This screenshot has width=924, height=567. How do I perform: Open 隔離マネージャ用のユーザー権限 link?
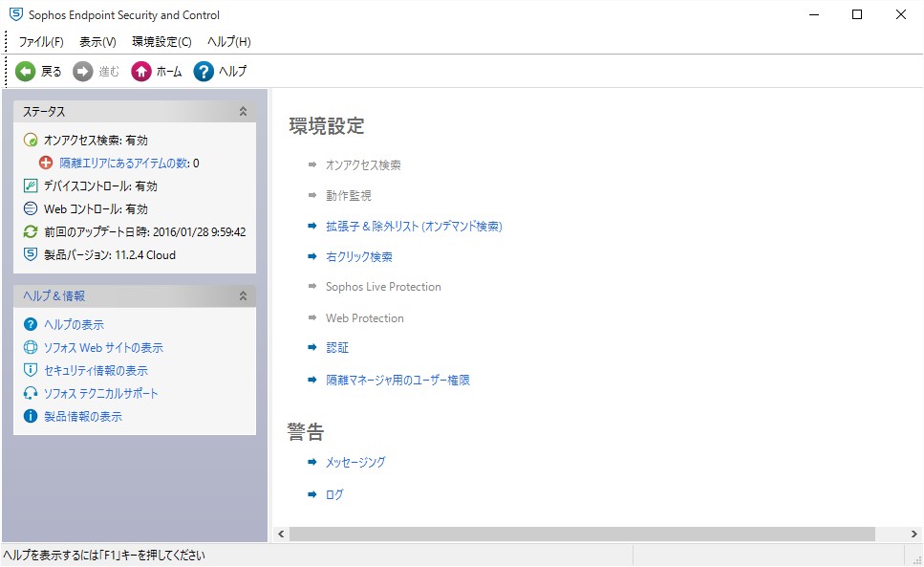[x=398, y=381]
